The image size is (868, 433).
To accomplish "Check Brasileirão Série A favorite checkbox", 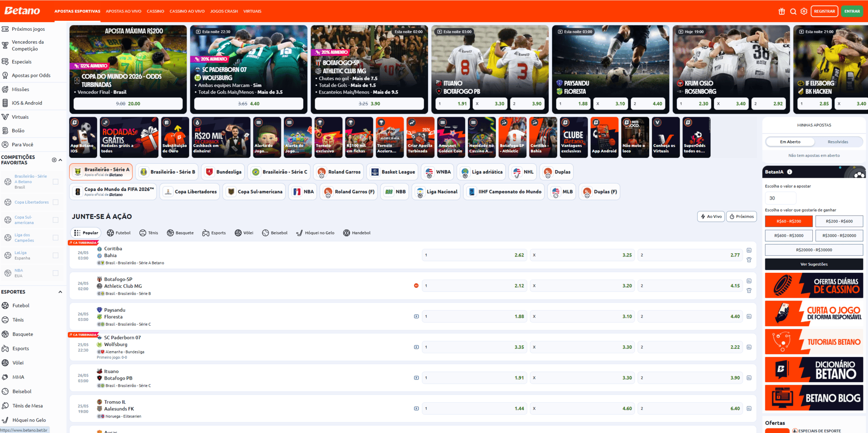I will point(56,182).
